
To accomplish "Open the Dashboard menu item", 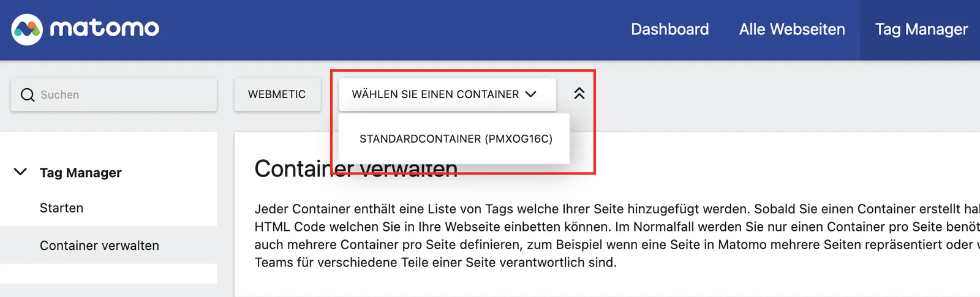I will tap(669, 29).
